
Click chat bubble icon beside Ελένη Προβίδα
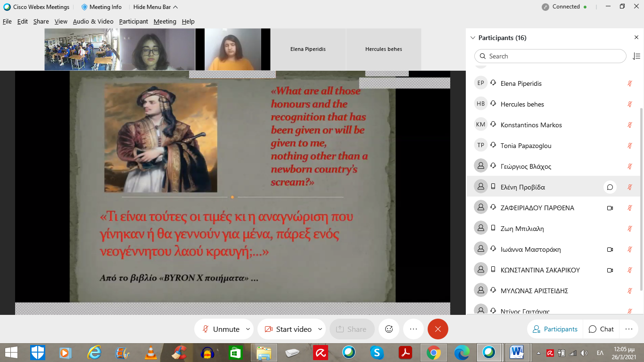coord(610,187)
